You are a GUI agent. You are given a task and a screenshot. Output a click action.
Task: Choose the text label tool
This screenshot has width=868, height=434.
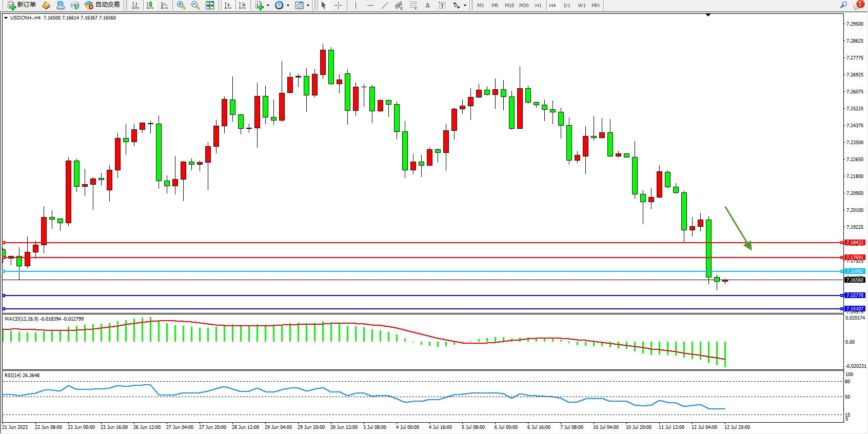click(427, 5)
